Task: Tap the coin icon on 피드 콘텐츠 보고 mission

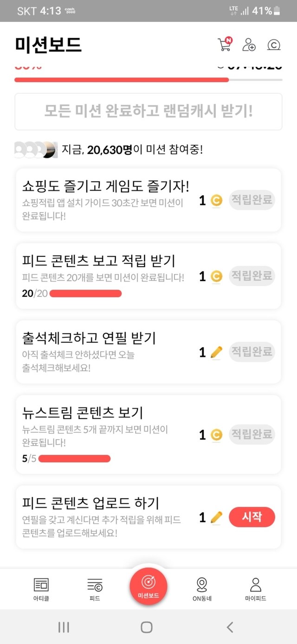Action: (x=216, y=277)
